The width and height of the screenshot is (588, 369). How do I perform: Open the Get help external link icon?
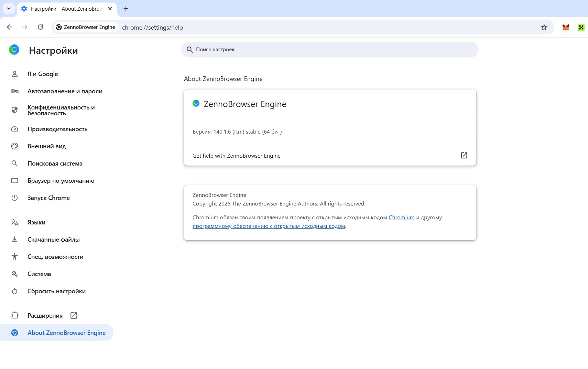pyautogui.click(x=464, y=156)
